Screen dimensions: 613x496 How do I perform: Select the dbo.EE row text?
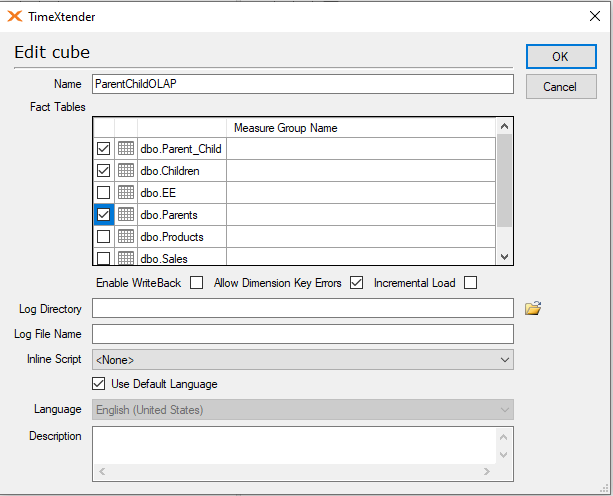[x=158, y=193]
